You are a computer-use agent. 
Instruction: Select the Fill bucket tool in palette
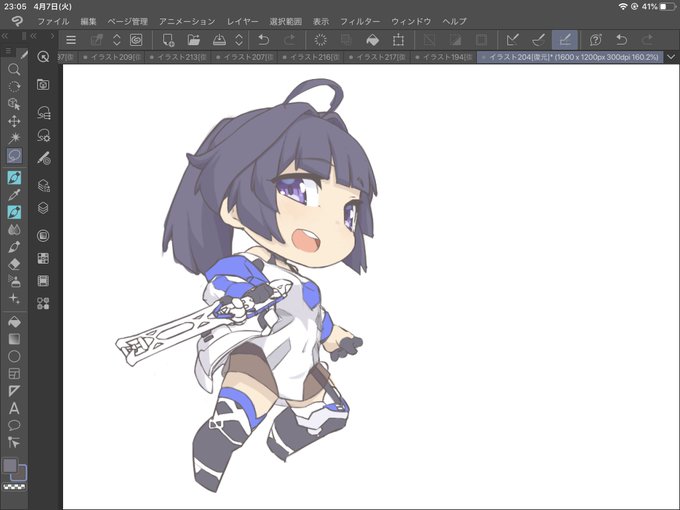pyautogui.click(x=14, y=322)
